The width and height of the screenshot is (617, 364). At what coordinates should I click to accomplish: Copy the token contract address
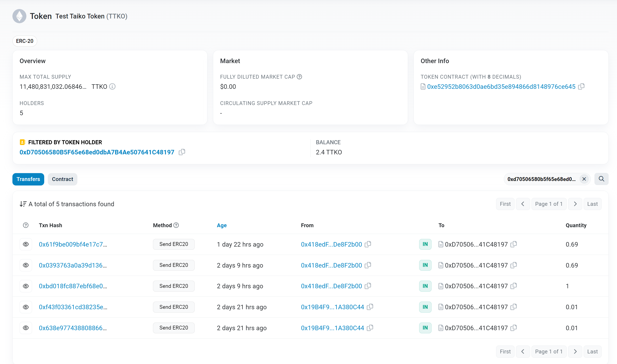pyautogui.click(x=581, y=87)
